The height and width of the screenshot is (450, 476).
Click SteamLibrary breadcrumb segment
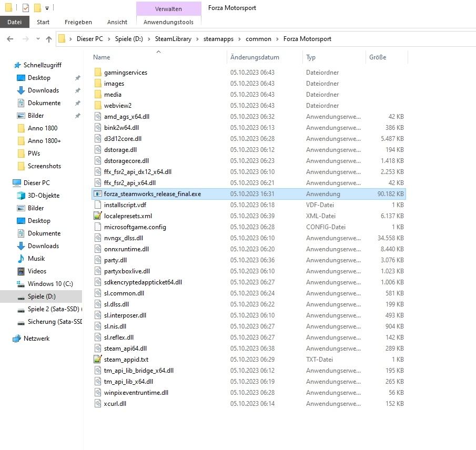pos(174,39)
